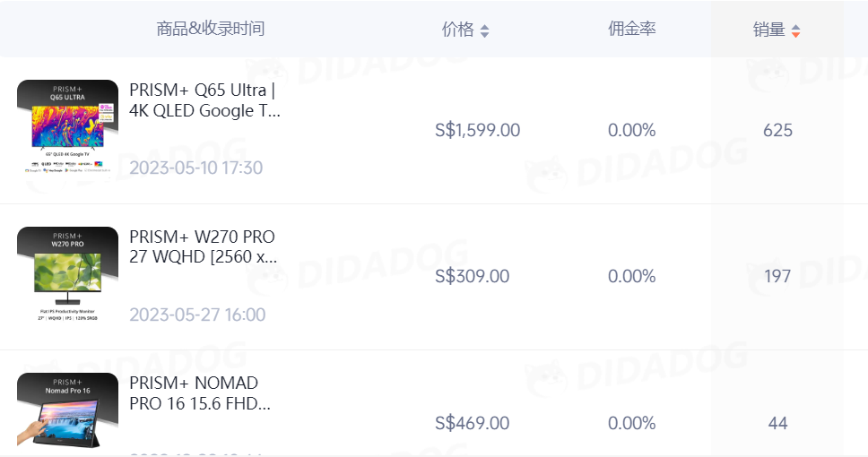868x457 pixels.
Task: Click the S$1,599.00 price cell
Action: (x=477, y=130)
